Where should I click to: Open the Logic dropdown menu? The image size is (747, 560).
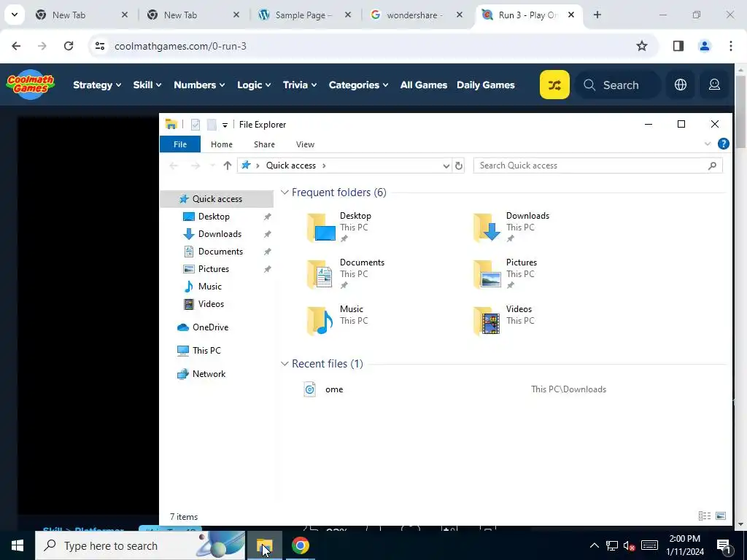(x=254, y=85)
